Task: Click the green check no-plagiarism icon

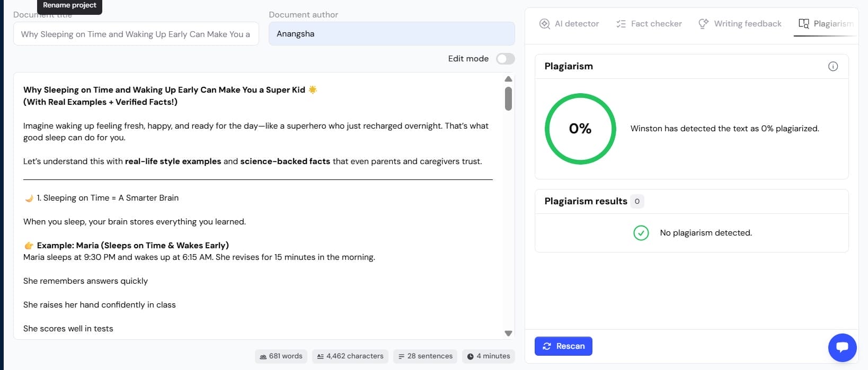Action: click(x=641, y=233)
